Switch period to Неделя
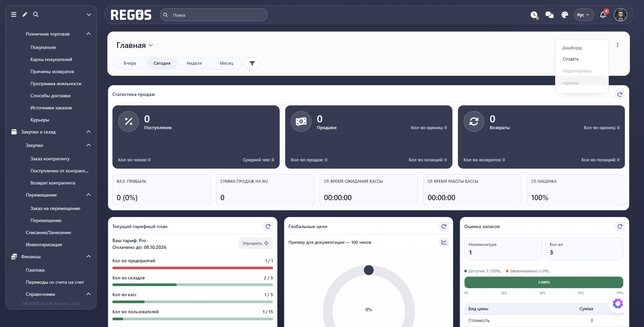This screenshot has width=644, height=327. (194, 63)
